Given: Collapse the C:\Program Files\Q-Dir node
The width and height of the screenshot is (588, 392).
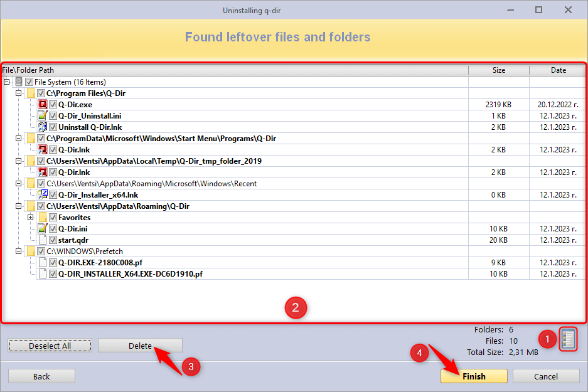Looking at the screenshot, I should coord(18,93).
